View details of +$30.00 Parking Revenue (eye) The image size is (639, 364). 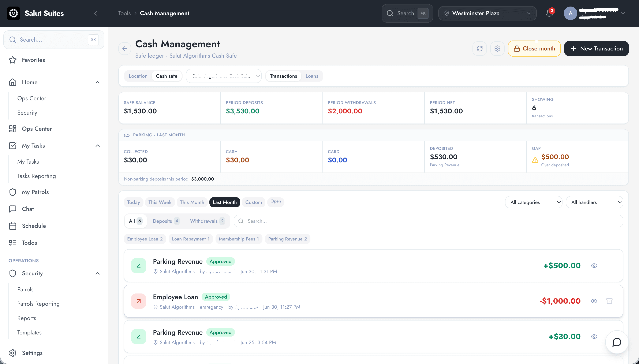click(x=594, y=337)
